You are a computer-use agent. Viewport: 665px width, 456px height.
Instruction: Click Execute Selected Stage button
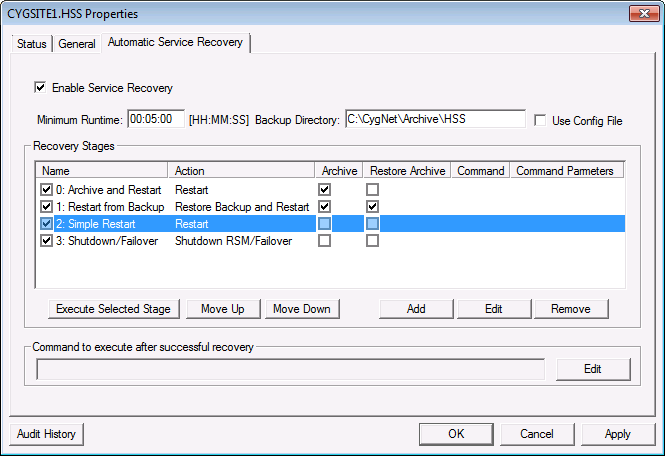point(114,309)
